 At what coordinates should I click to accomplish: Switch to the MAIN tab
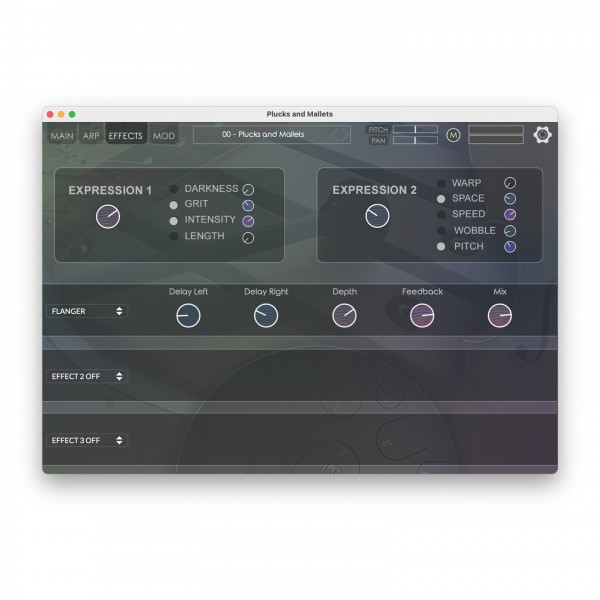pos(62,136)
